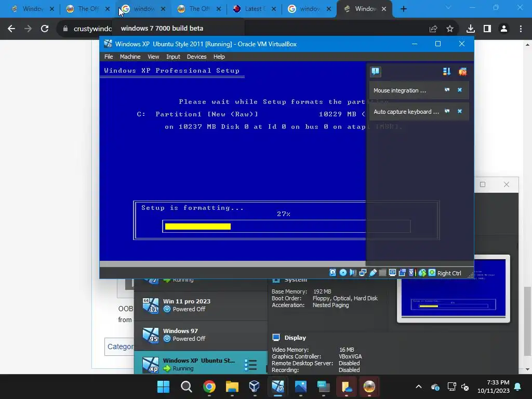Screen dimensions: 532x399
Task: Click the recording status icon
Action: pyautogui.click(x=403, y=272)
